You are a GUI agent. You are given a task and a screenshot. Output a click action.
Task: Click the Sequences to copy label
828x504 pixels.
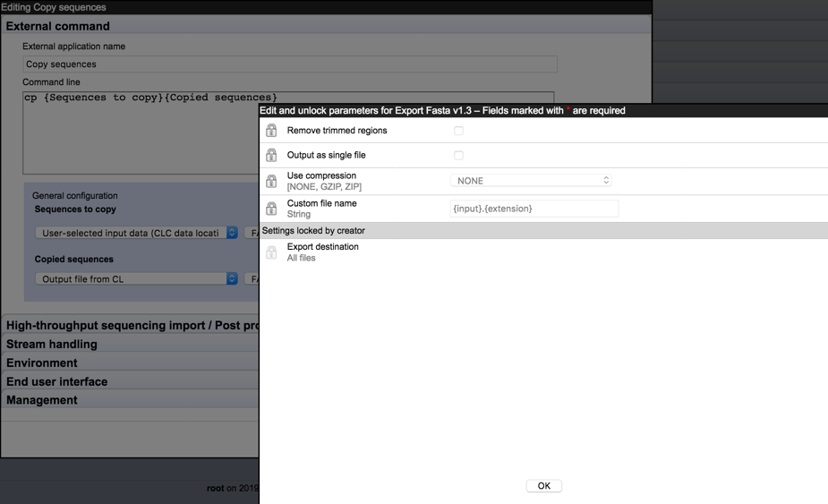pyautogui.click(x=75, y=209)
